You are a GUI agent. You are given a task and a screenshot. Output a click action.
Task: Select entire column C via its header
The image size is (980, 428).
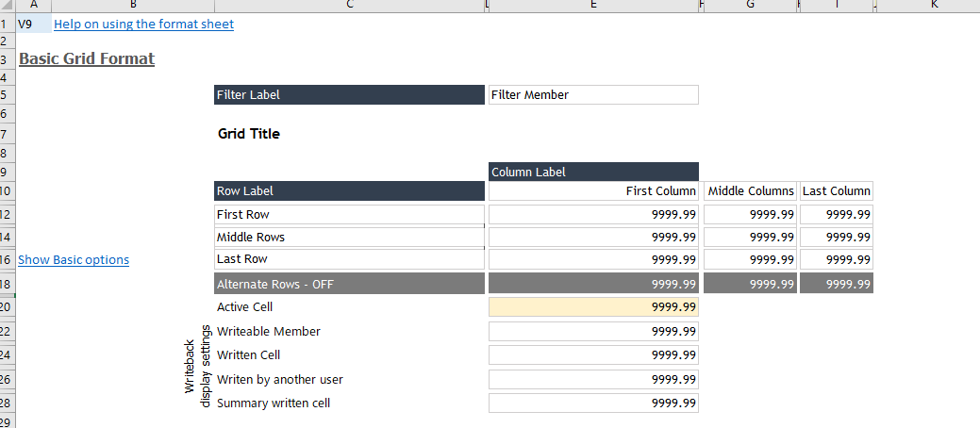(349, 6)
